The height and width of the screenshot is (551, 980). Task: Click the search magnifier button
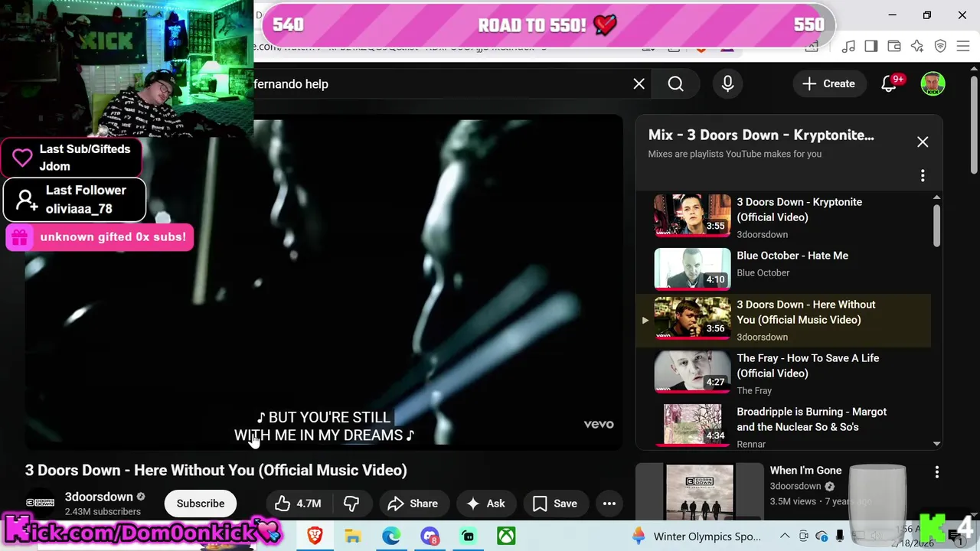675,84
